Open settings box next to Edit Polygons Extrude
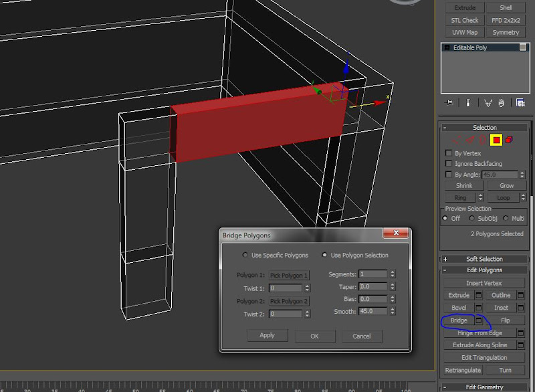This screenshot has width=535, height=392. point(479,295)
